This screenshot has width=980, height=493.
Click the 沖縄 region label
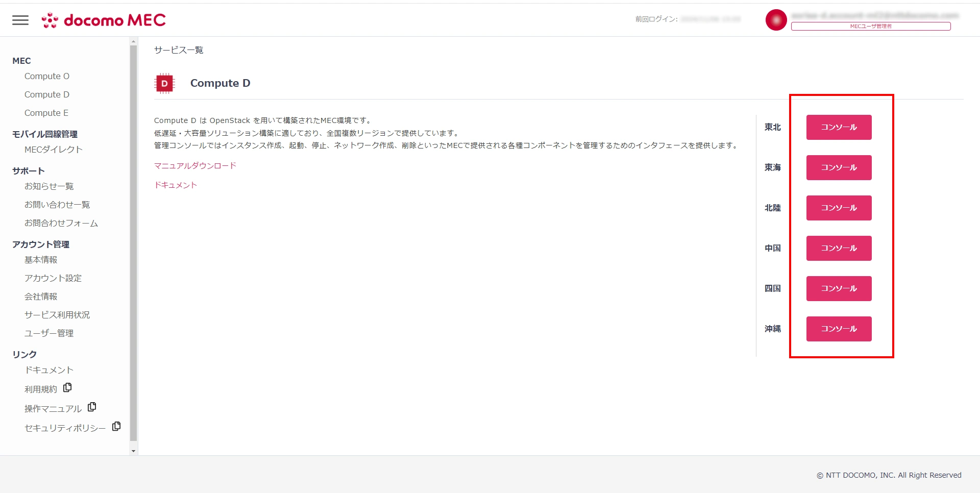pos(773,329)
